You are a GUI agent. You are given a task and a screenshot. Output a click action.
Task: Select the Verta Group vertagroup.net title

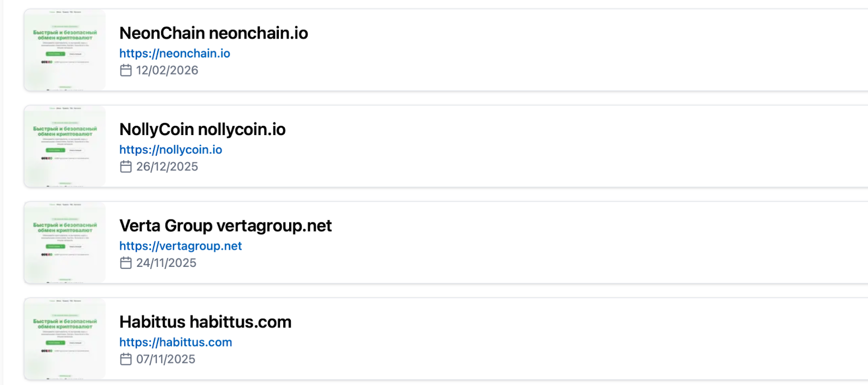(x=226, y=226)
